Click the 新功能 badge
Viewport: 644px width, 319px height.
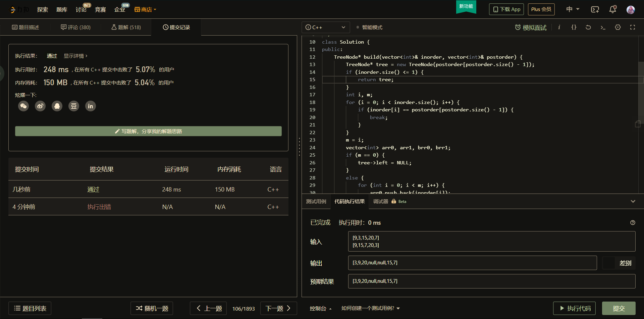(x=466, y=6)
